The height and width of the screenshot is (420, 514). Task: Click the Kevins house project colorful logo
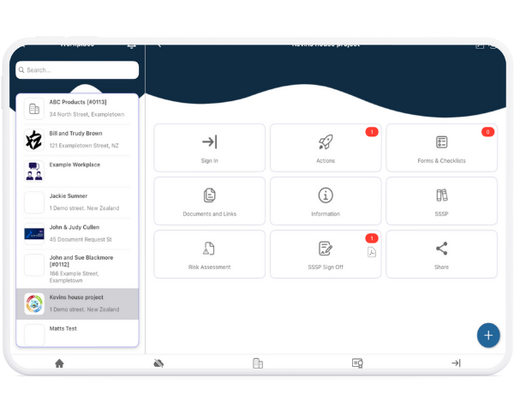pos(34,303)
